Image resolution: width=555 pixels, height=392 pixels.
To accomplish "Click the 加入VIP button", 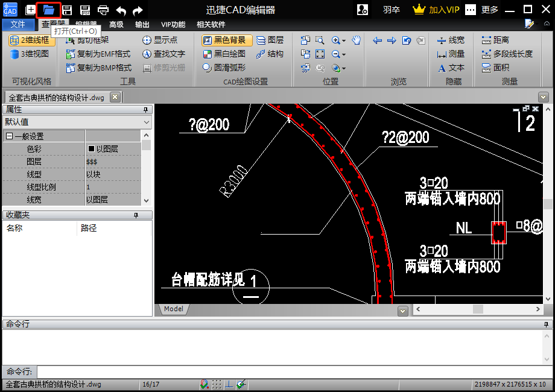I will pos(436,10).
